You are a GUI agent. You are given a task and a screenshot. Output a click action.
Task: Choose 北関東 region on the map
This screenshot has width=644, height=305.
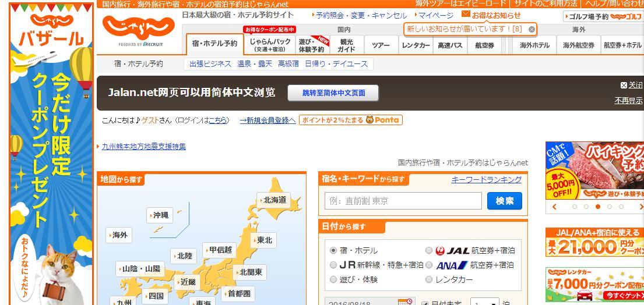(x=249, y=272)
